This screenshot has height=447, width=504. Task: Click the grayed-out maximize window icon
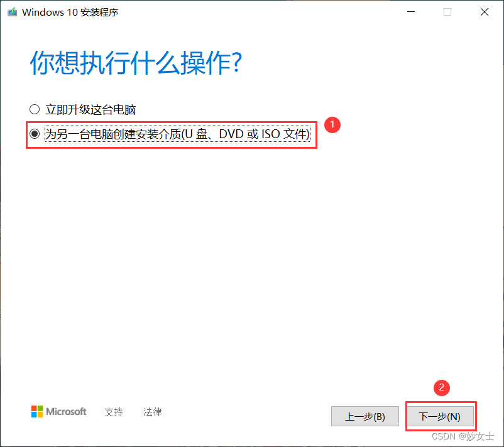447,12
